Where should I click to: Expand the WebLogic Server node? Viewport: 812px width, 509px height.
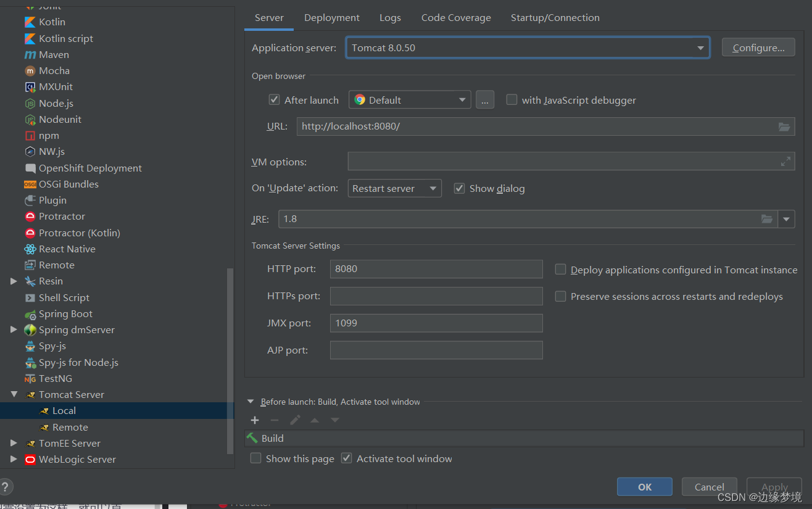(x=14, y=459)
